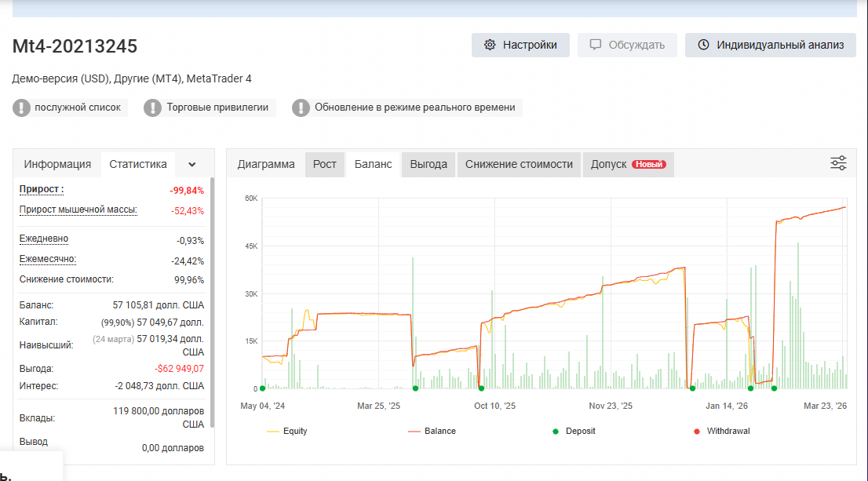
Task: Open Настройки settings button
Action: (520, 45)
